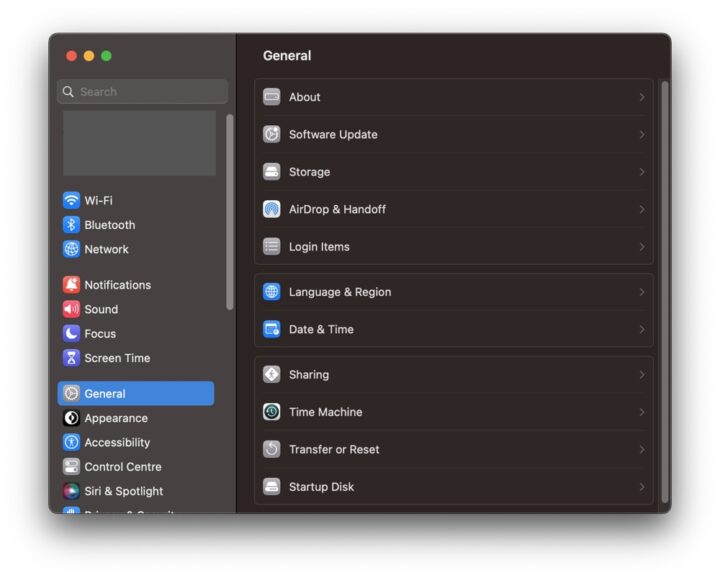Expand the Date & Time row chevron
Viewport: 720px width, 578px height.
(642, 329)
